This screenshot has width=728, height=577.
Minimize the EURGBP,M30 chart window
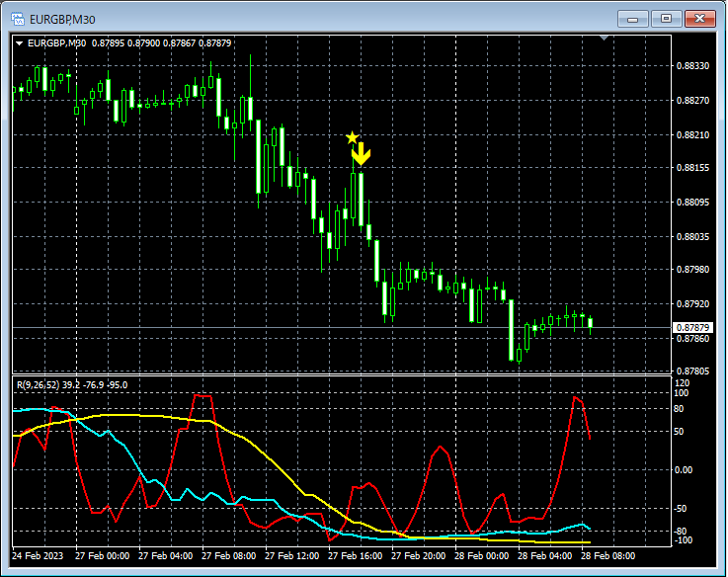[632, 19]
